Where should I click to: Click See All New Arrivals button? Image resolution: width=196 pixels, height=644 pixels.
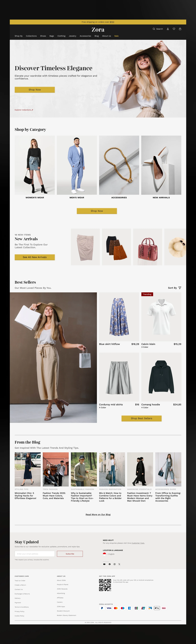(x=35, y=257)
